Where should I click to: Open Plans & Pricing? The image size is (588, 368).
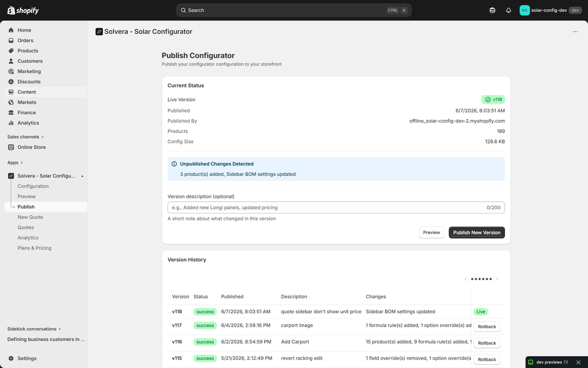pyautogui.click(x=35, y=248)
